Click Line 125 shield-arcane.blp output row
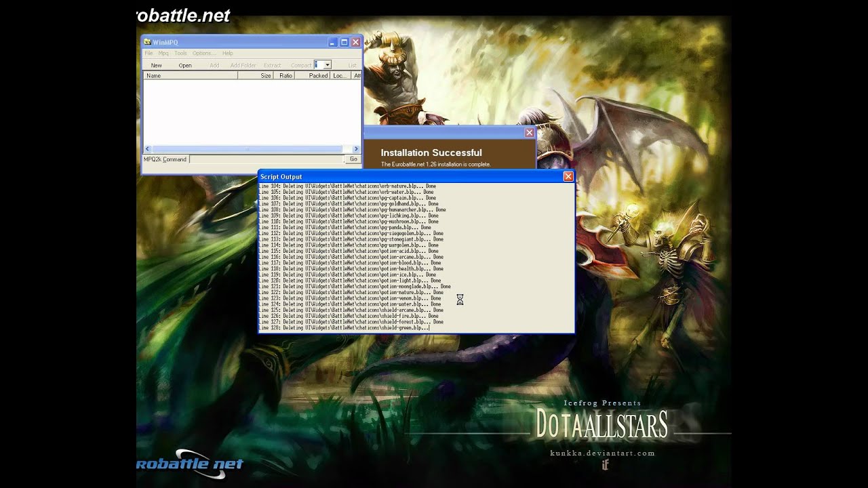Image resolution: width=868 pixels, height=488 pixels. click(x=351, y=310)
